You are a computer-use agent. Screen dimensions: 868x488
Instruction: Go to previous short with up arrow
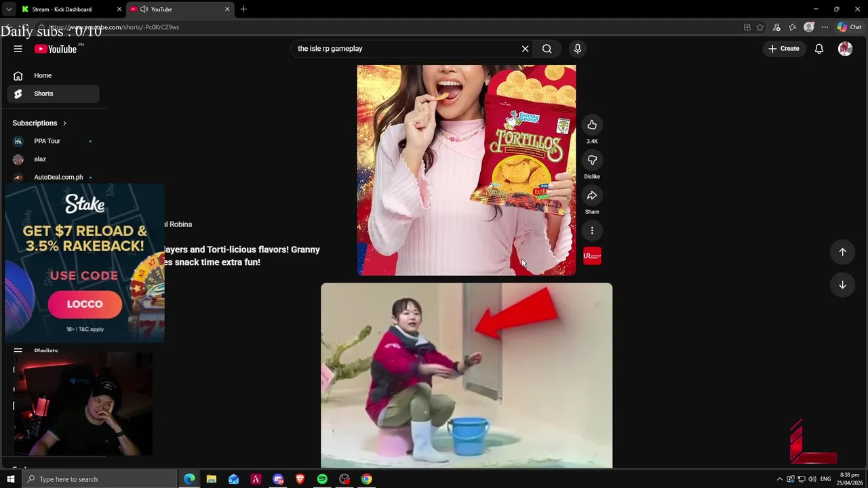point(842,252)
